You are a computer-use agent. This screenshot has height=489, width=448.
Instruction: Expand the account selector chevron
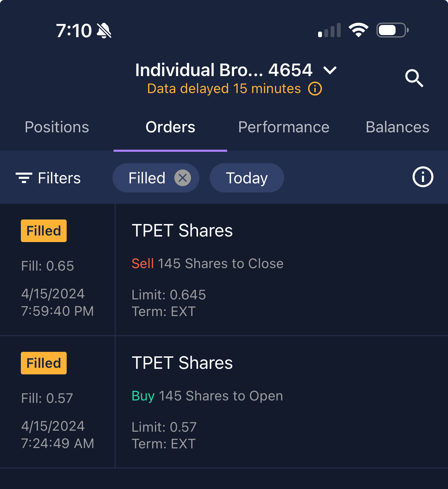tap(330, 71)
